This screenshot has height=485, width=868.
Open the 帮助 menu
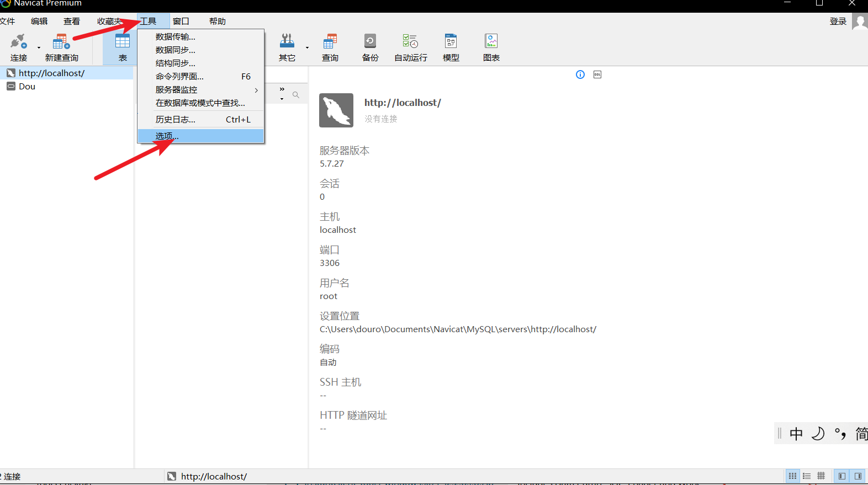[x=218, y=22]
